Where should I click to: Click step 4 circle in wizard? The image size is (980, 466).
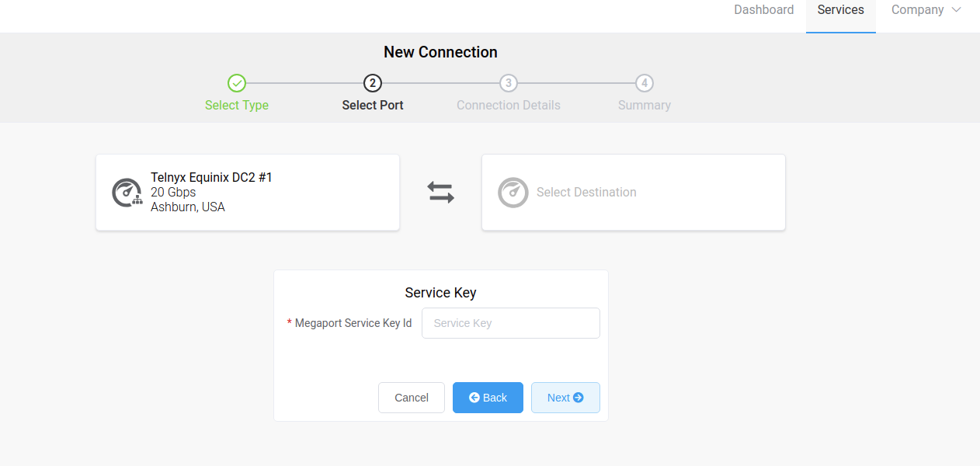[645, 83]
